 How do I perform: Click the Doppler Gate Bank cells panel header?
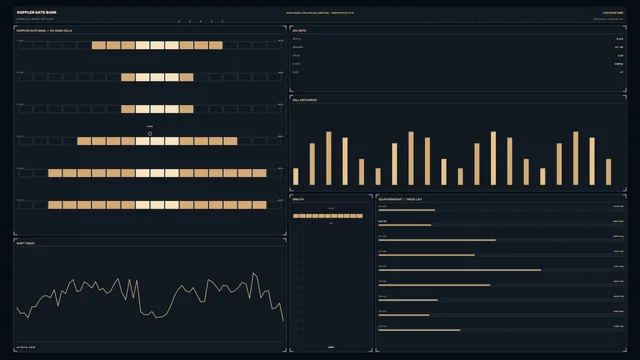44,31
